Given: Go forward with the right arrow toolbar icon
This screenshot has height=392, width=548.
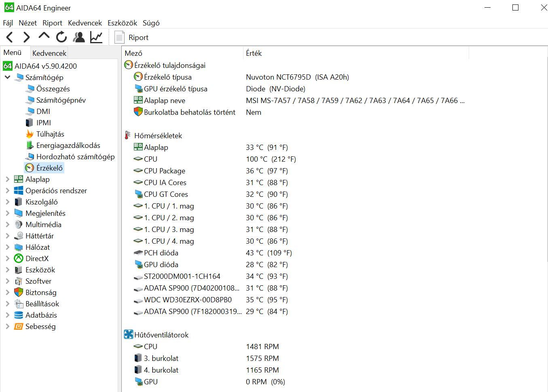Looking at the screenshot, I should click(x=27, y=37).
